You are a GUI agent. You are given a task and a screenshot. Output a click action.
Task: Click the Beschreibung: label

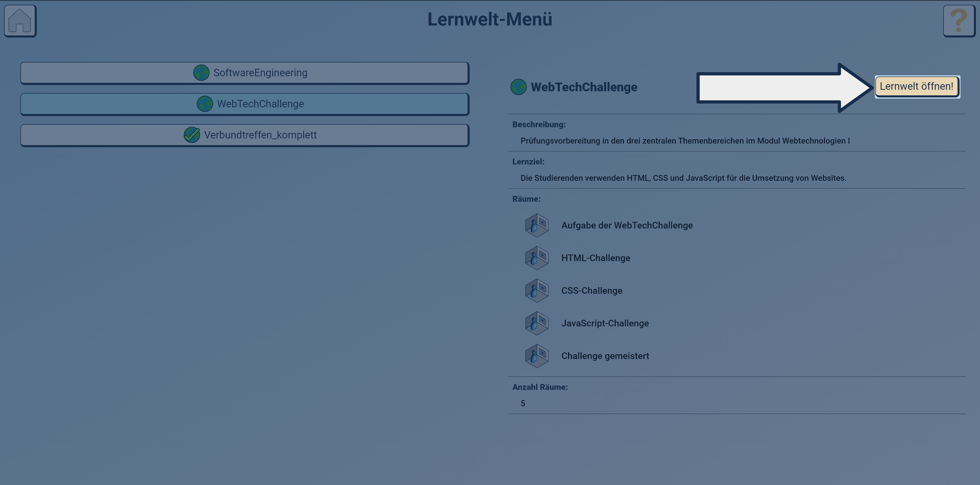(539, 124)
